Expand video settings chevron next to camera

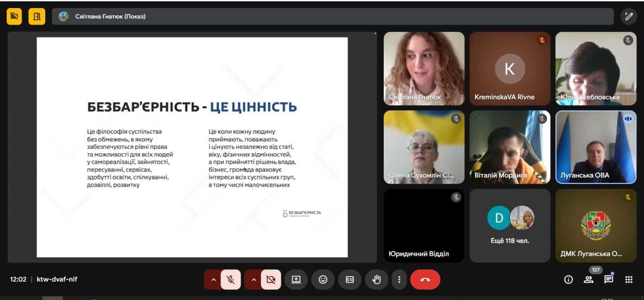(x=254, y=280)
